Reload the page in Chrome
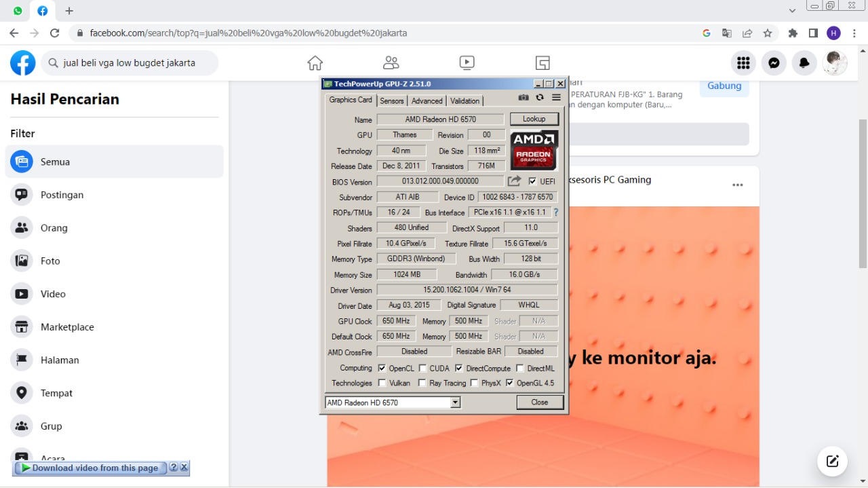 pos(55,33)
